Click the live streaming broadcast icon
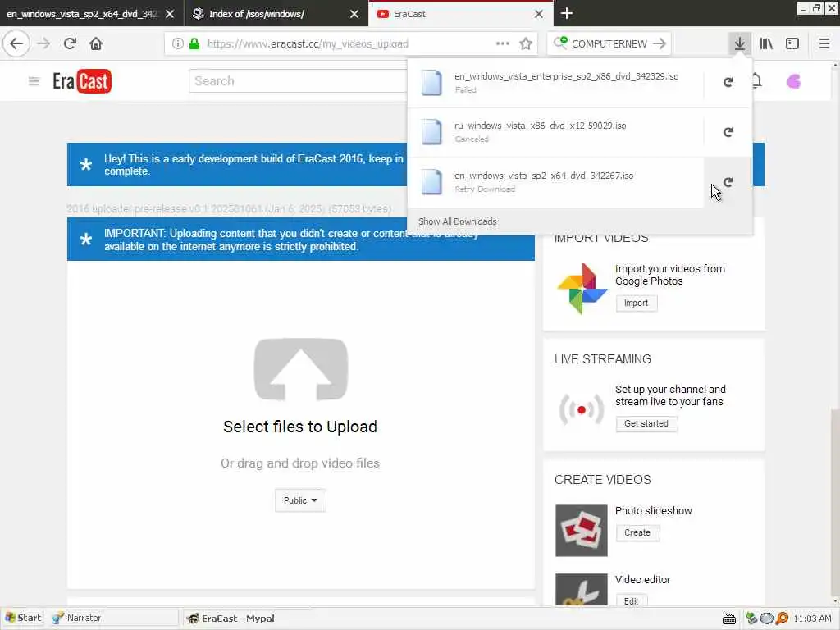 582,410
